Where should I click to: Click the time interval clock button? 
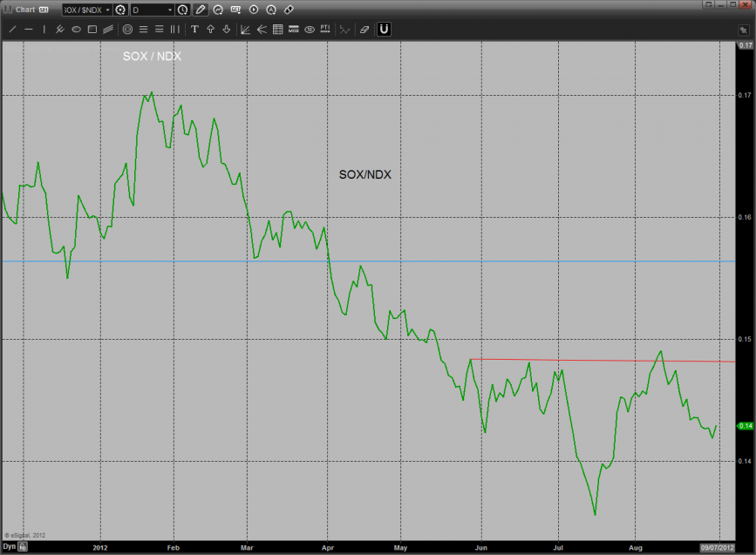[x=182, y=10]
